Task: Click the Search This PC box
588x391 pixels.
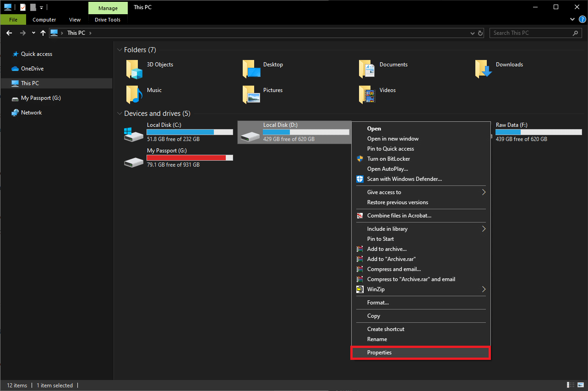Action: coord(530,33)
